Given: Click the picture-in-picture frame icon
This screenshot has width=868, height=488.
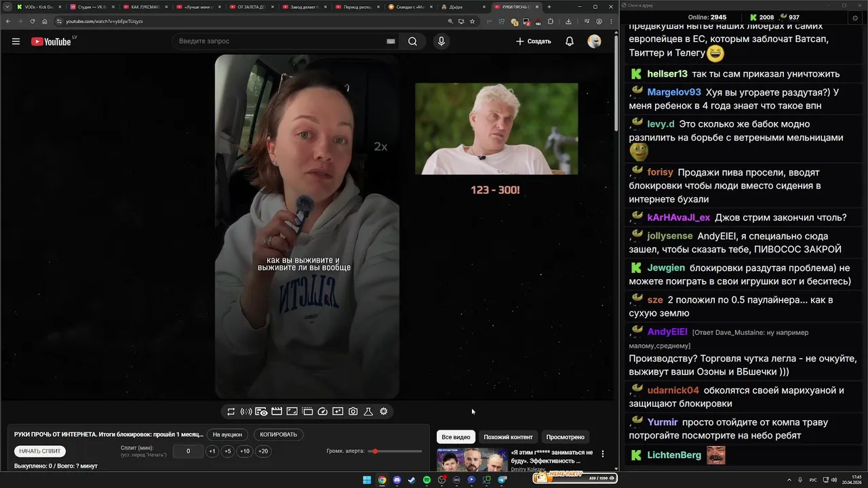Looking at the screenshot, I should click(x=292, y=411).
